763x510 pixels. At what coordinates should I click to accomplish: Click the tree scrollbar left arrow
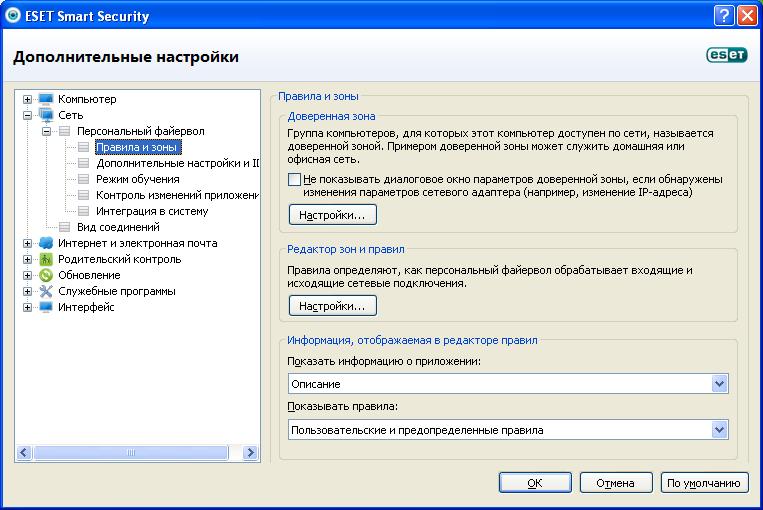(24, 453)
